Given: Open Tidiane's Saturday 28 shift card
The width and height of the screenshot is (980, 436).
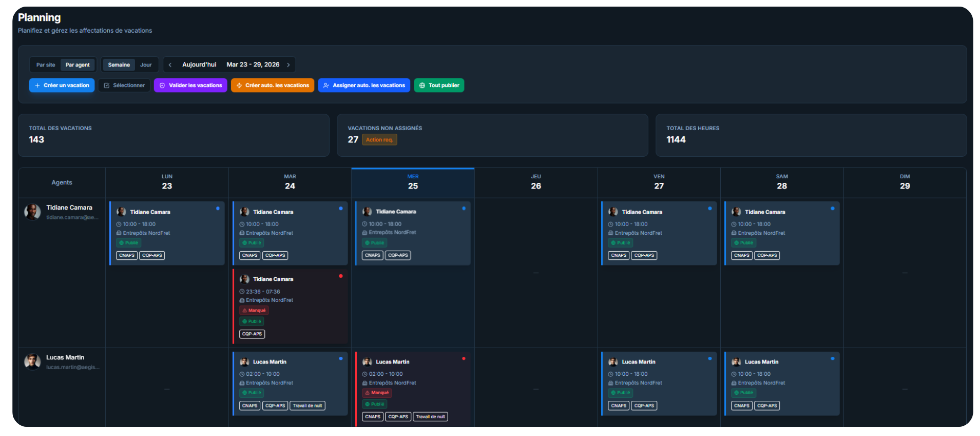Looking at the screenshot, I should 782,233.
